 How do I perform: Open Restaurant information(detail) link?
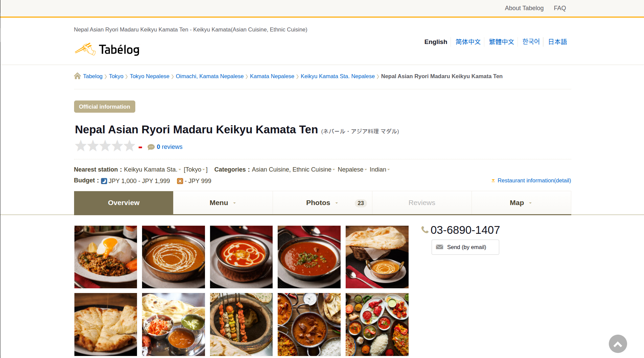coord(534,181)
